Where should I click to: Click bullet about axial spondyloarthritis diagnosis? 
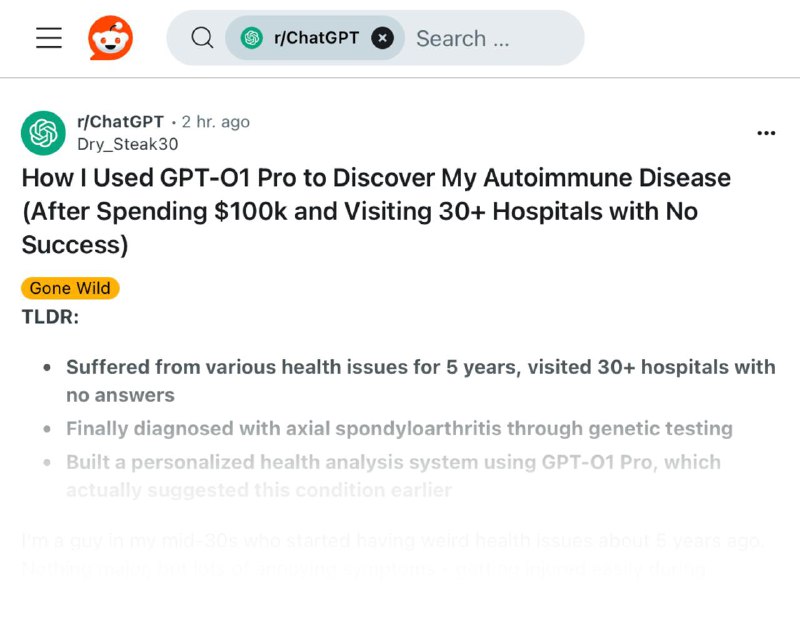[399, 428]
